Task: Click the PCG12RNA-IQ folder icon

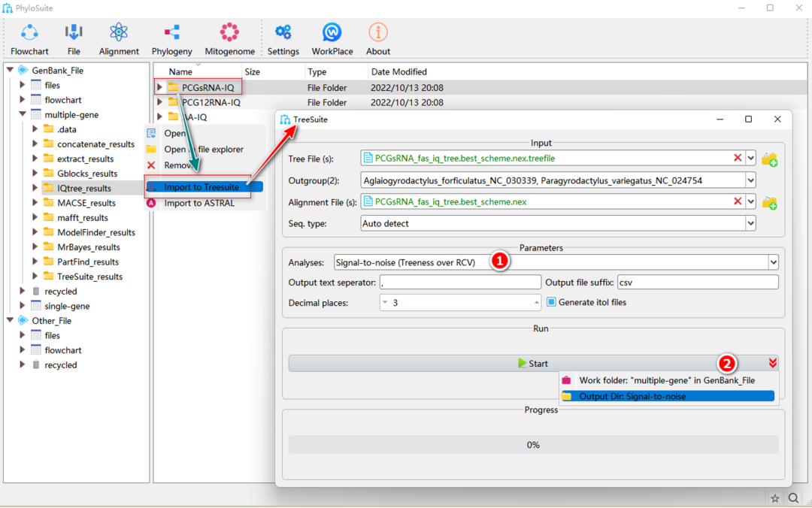Action: [x=173, y=102]
